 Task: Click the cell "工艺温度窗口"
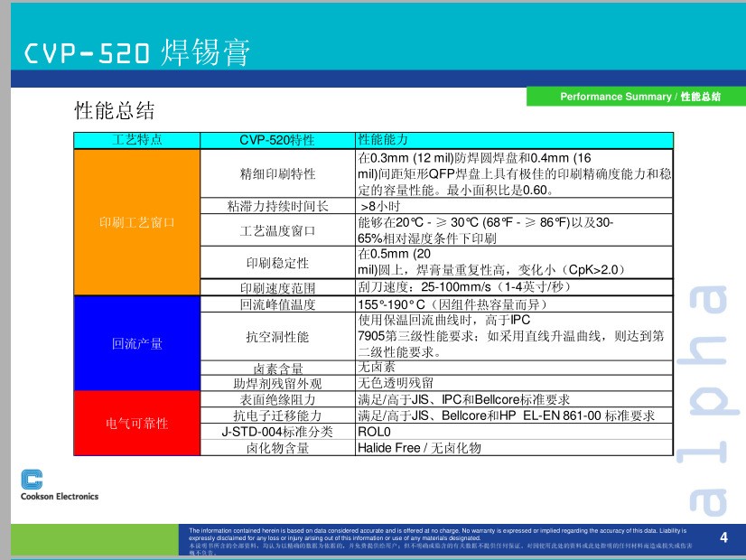(277, 230)
